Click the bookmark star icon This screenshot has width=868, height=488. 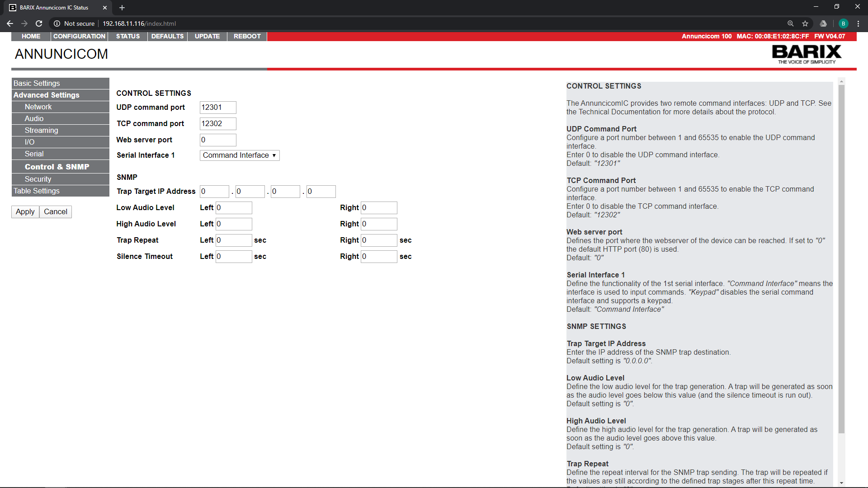pyautogui.click(x=805, y=23)
